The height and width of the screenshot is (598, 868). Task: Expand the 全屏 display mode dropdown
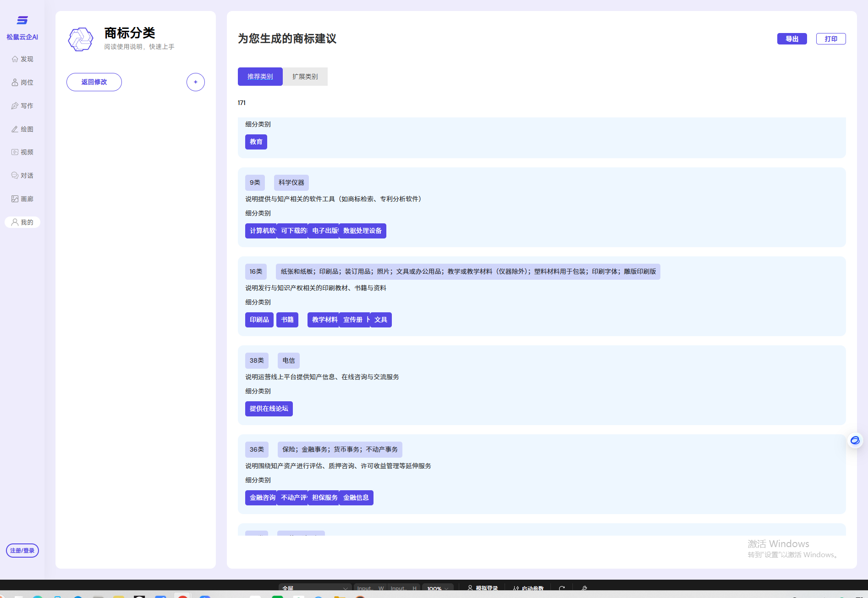pyautogui.click(x=315, y=588)
